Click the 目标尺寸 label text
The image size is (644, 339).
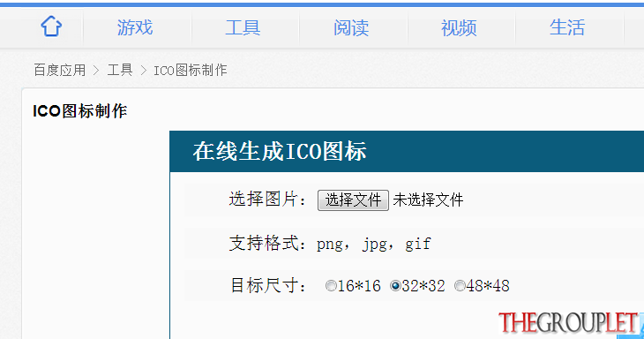268,285
